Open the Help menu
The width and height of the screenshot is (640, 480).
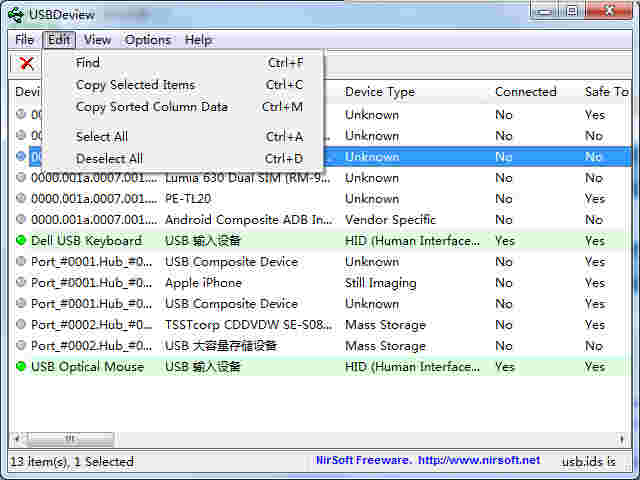(198, 40)
